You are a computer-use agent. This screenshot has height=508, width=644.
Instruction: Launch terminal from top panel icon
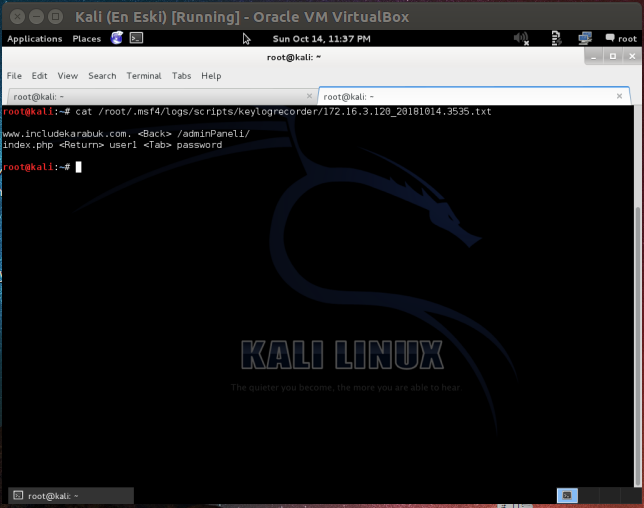click(x=136, y=38)
